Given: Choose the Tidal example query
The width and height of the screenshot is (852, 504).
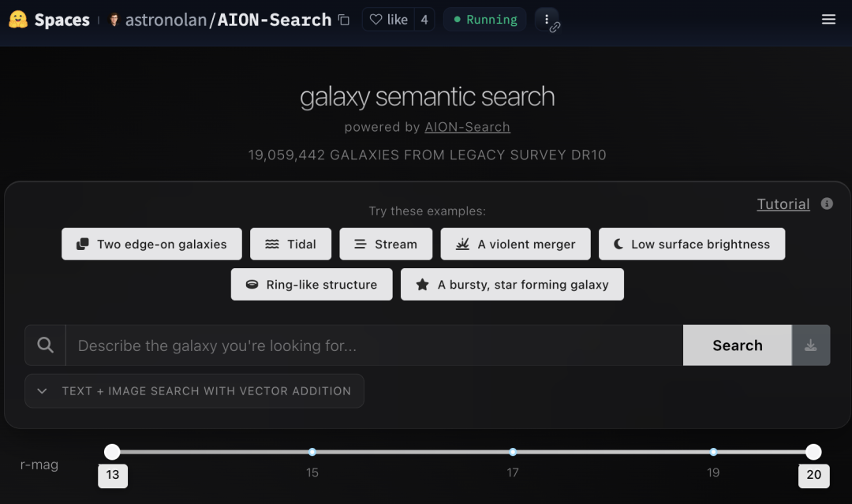Looking at the screenshot, I should click(290, 244).
